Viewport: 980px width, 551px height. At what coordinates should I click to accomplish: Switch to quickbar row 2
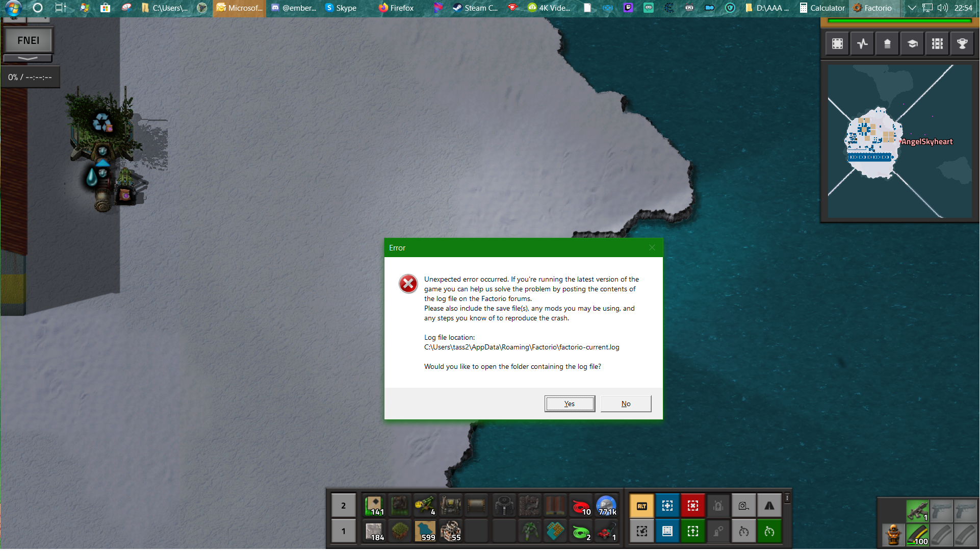click(343, 506)
